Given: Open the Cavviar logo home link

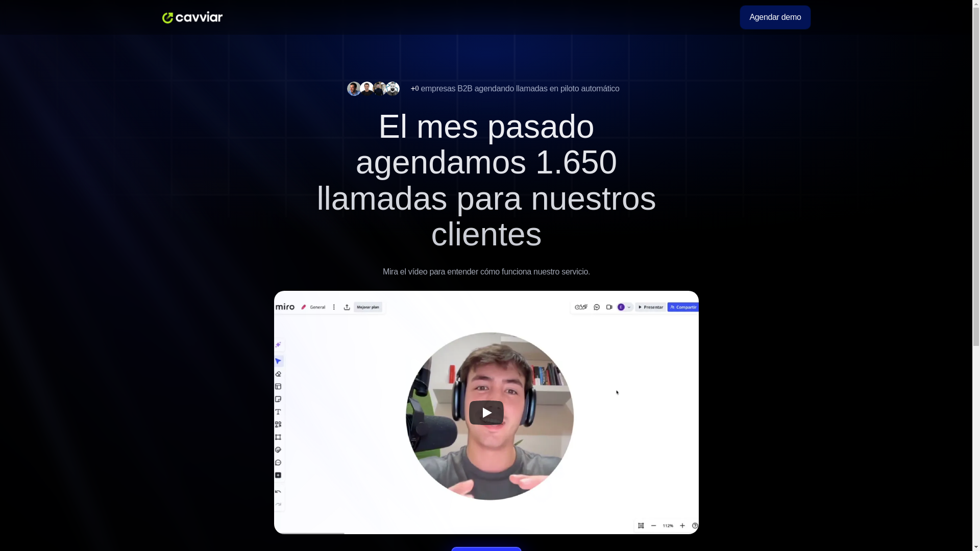Looking at the screenshot, I should (x=192, y=17).
